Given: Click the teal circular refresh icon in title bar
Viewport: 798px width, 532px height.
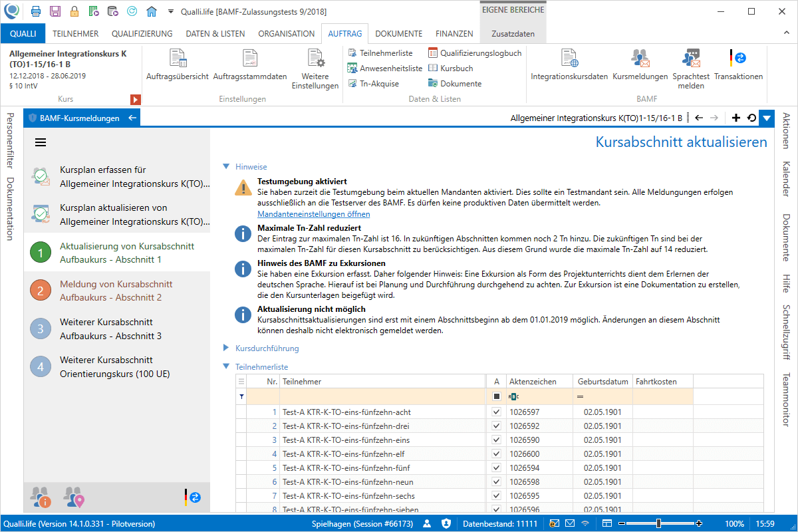Looking at the screenshot, I should click(x=132, y=11).
